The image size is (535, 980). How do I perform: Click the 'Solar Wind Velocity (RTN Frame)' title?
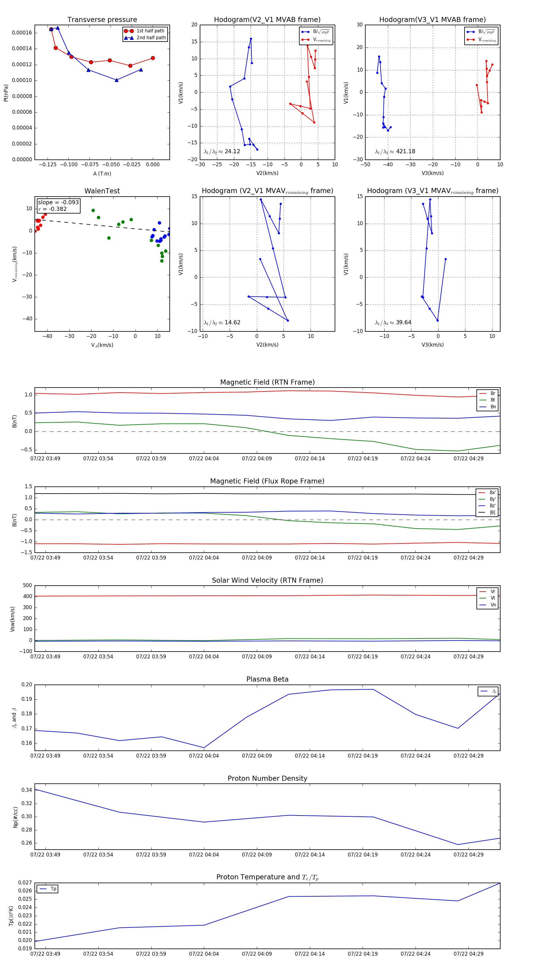click(267, 580)
